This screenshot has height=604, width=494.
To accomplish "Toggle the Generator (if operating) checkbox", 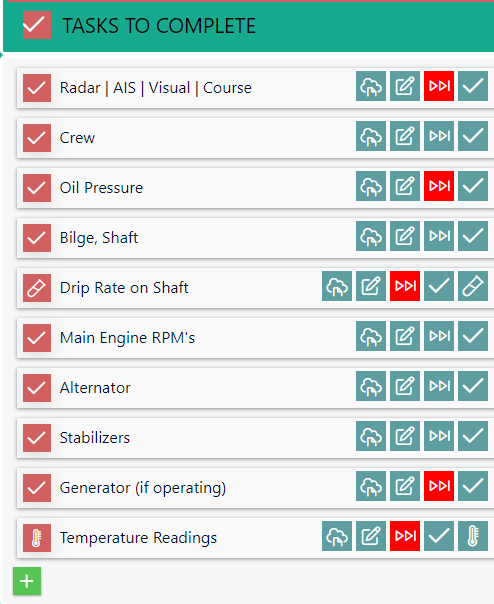I will pyautogui.click(x=37, y=488).
